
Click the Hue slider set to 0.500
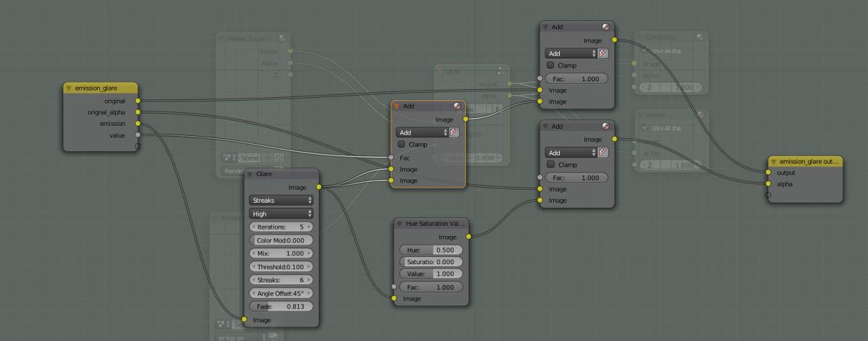(430, 248)
